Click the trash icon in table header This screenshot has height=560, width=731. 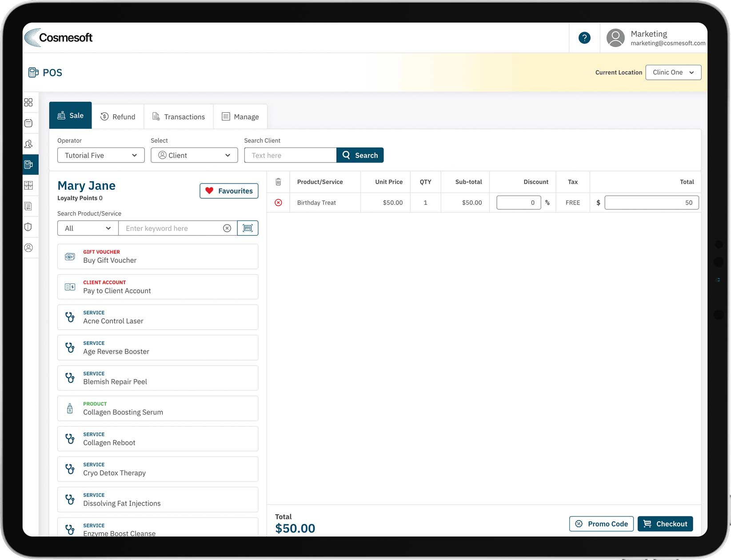pyautogui.click(x=278, y=182)
